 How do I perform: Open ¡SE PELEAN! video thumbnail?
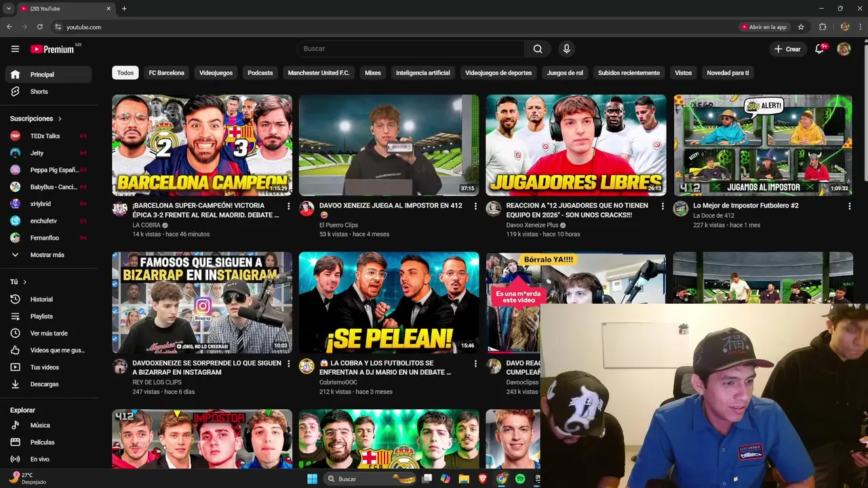coord(389,302)
